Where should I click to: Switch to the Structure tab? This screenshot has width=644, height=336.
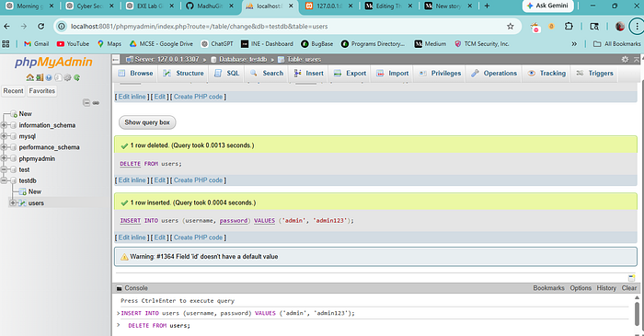183,73
